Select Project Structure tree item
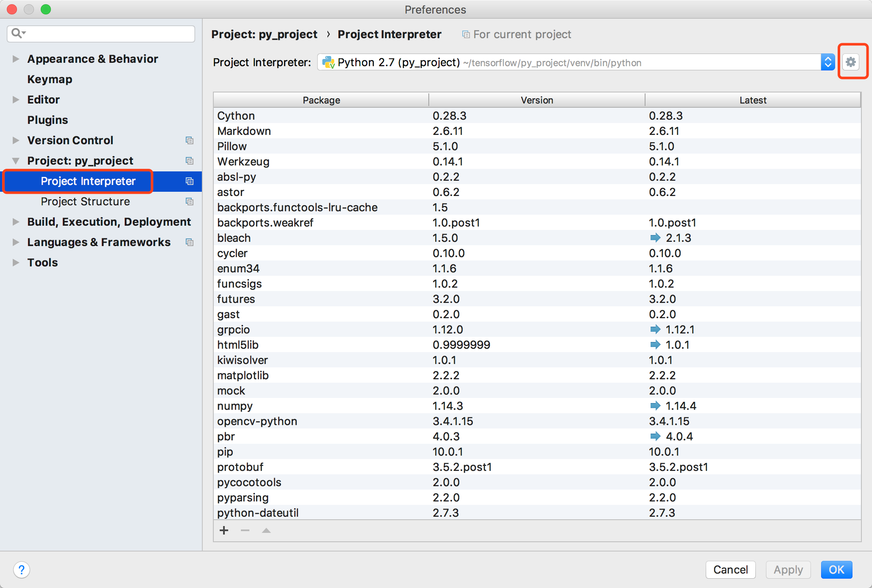The width and height of the screenshot is (872, 588). [x=85, y=202]
